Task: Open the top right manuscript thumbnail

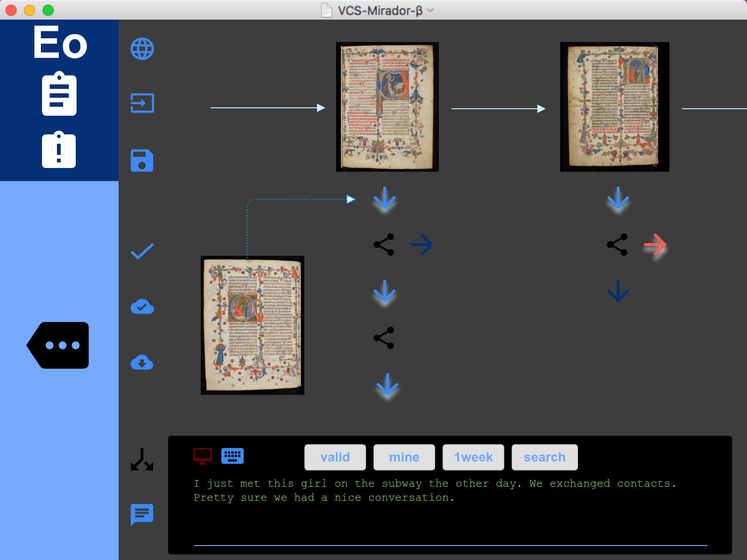Action: coord(615,107)
